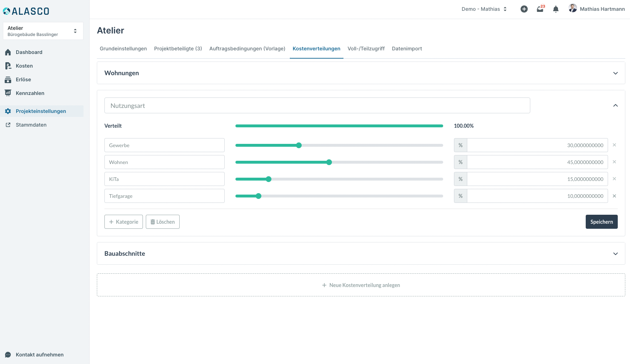Click the plus circle add icon in header

[524, 9]
